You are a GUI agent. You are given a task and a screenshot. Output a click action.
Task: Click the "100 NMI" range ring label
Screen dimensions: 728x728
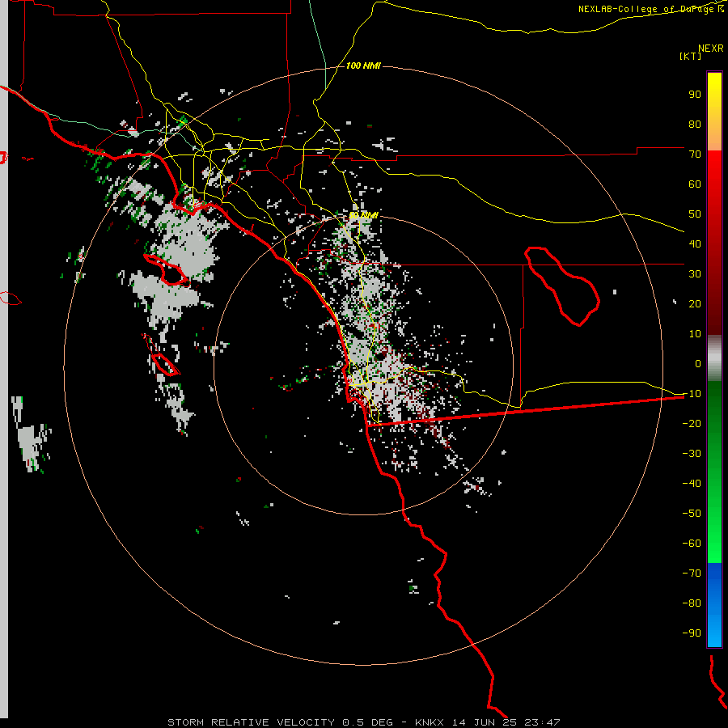(363, 66)
